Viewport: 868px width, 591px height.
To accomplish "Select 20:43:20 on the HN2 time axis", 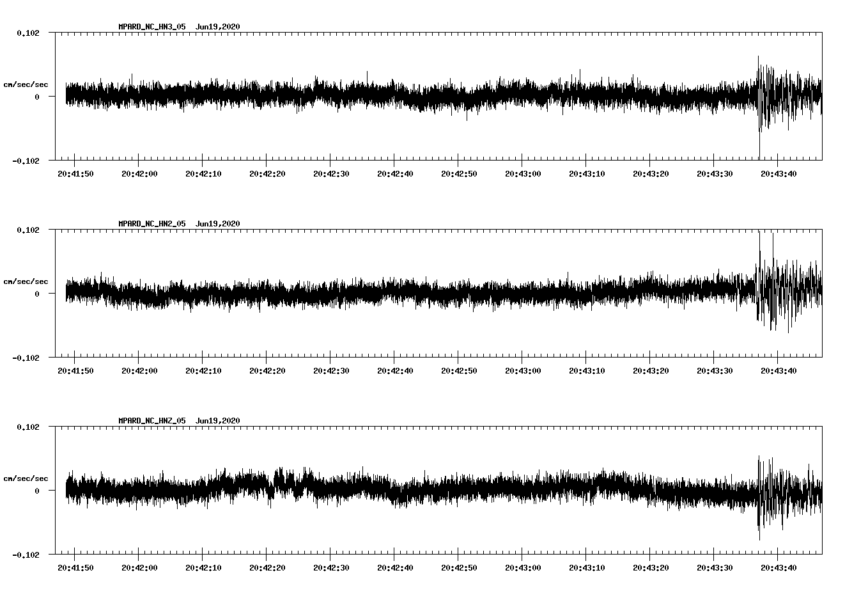I will tap(651, 370).
